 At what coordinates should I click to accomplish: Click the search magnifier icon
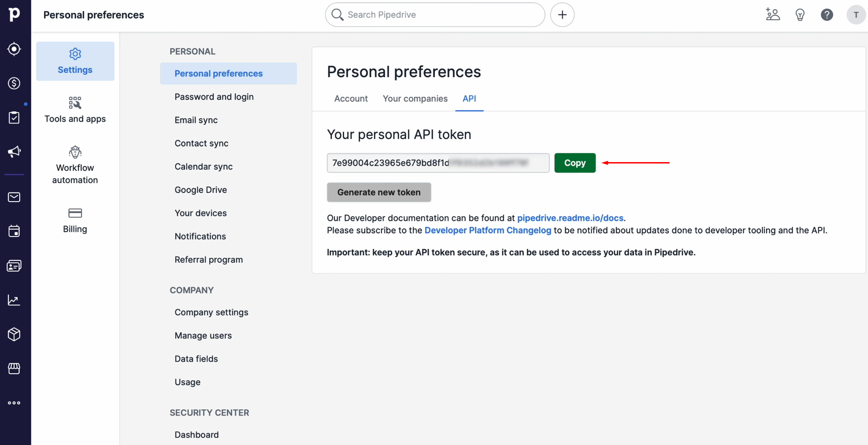pyautogui.click(x=338, y=15)
